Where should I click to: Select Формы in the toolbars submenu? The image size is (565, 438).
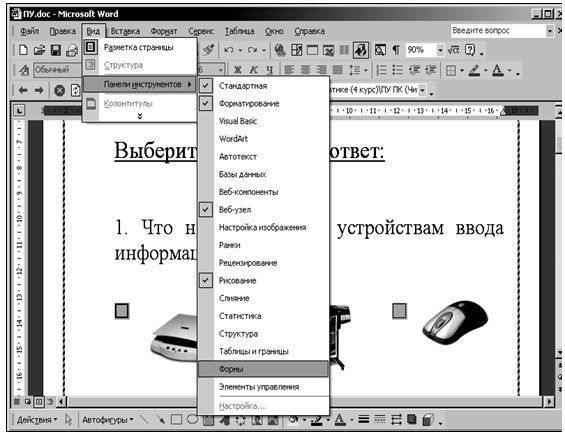(x=263, y=369)
